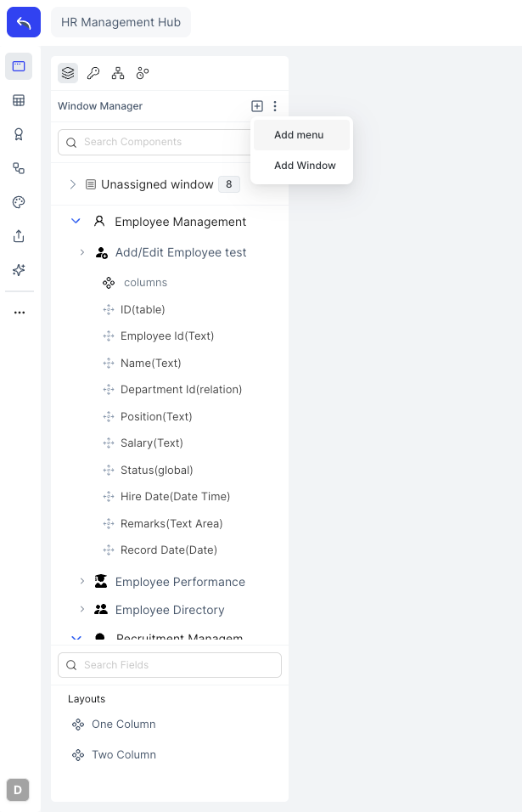Select the ID(table) field
Viewport: 522px width, 812px height.
[x=143, y=310]
